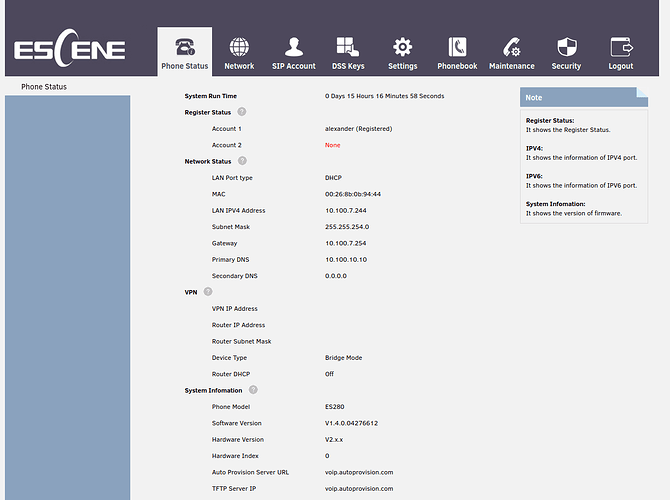
Task: Switch to the Network tab label
Action: coord(239,66)
